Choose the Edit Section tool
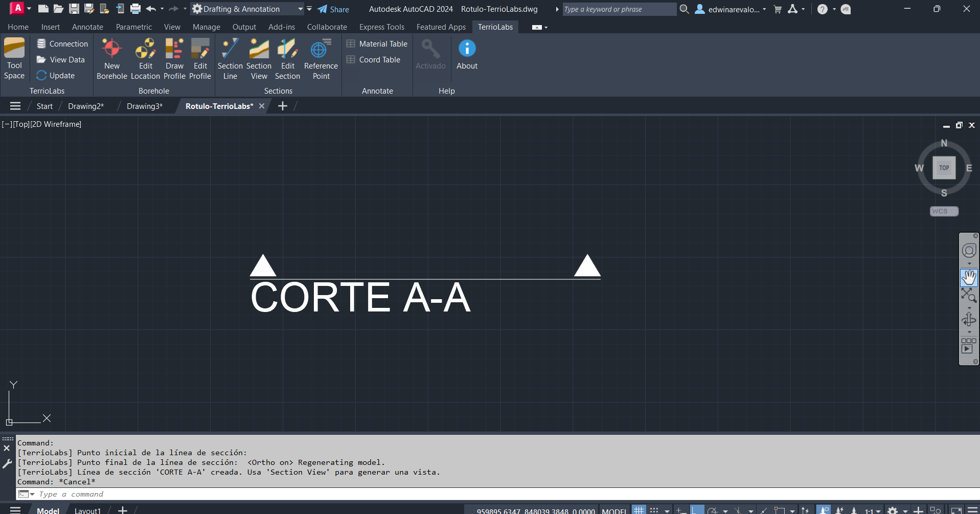The height and width of the screenshot is (514, 980). click(287, 59)
